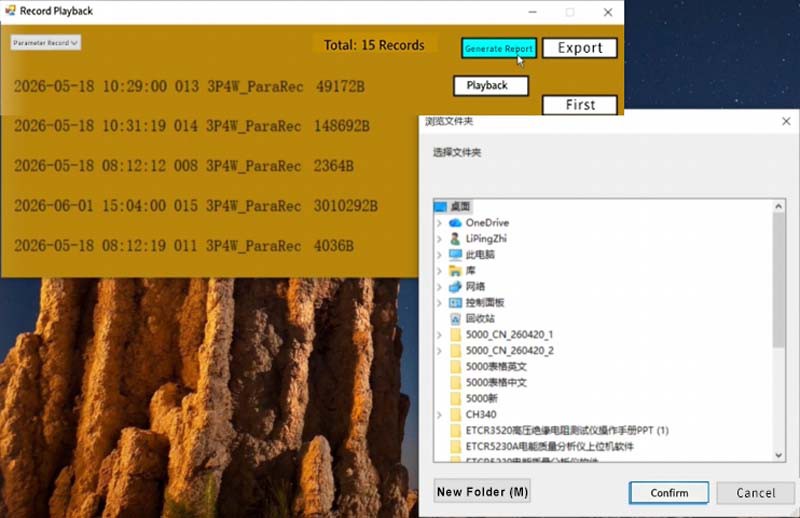Confirm the folder selection
The width and height of the screenshot is (800, 518).
coord(669,492)
